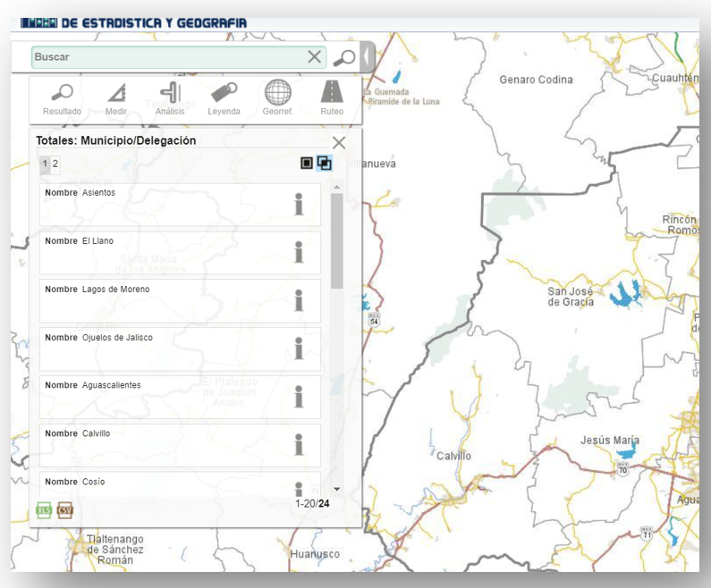Export results as CSV file
Screen dimensions: 711x588
tap(65, 510)
